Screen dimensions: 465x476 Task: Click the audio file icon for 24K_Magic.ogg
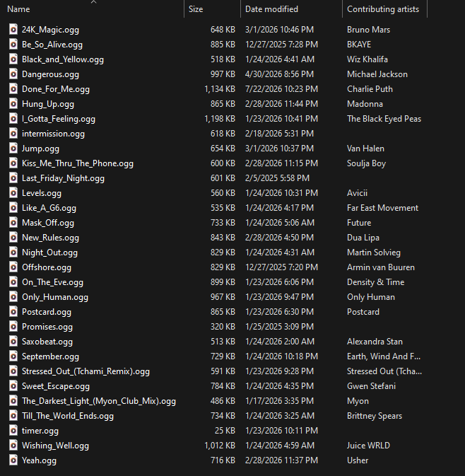(13, 30)
